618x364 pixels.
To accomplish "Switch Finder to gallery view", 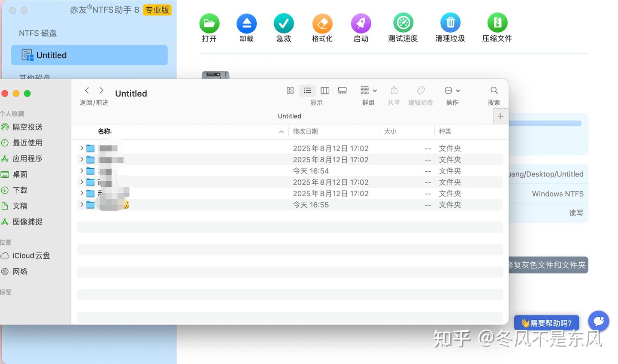I will coord(342,90).
